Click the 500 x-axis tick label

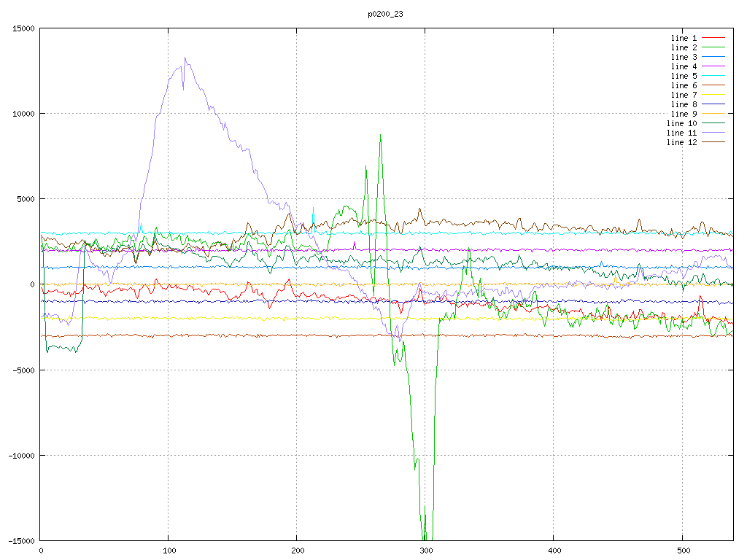point(681,551)
